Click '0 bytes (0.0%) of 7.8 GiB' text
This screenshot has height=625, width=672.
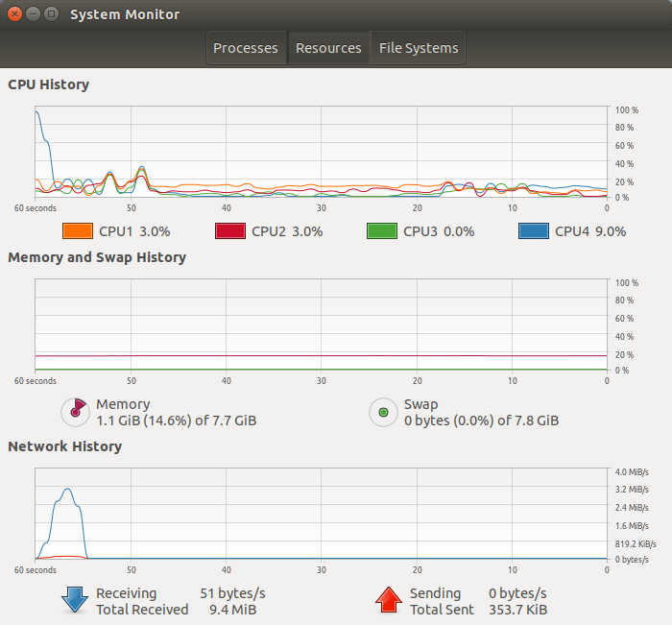481,421
